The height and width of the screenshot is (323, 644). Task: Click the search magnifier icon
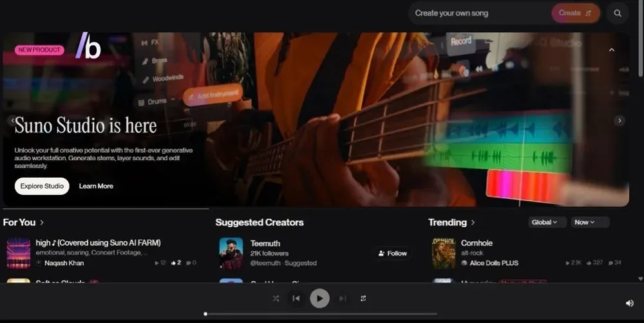618,13
